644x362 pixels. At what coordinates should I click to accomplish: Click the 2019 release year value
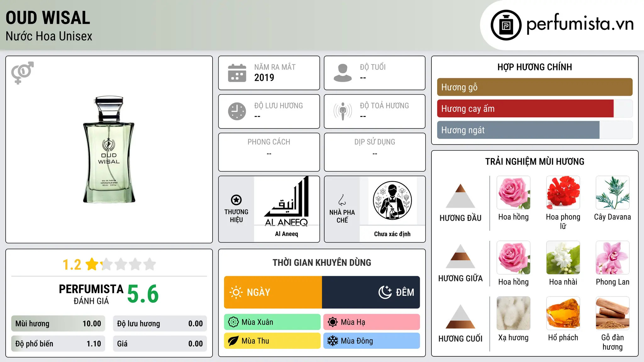point(264,78)
